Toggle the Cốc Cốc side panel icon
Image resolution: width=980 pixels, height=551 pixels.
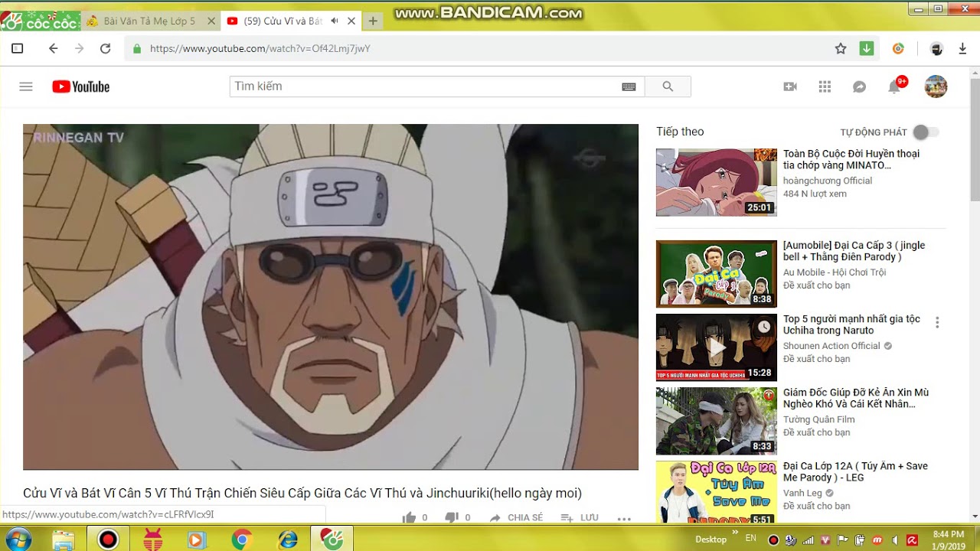point(18,48)
